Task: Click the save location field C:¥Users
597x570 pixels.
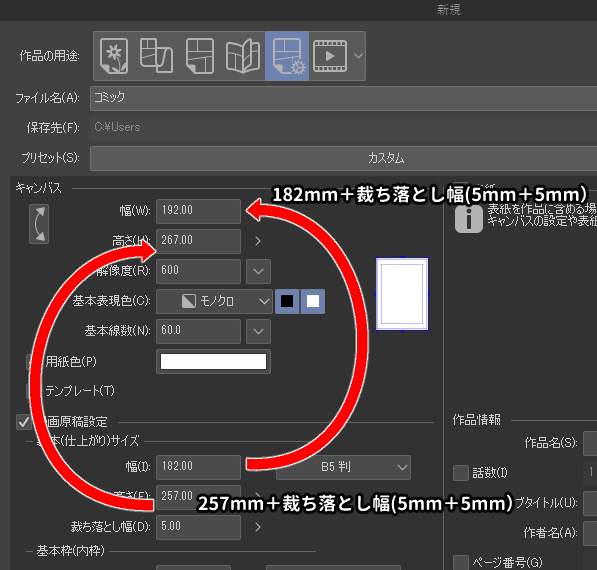Action: coord(343,127)
